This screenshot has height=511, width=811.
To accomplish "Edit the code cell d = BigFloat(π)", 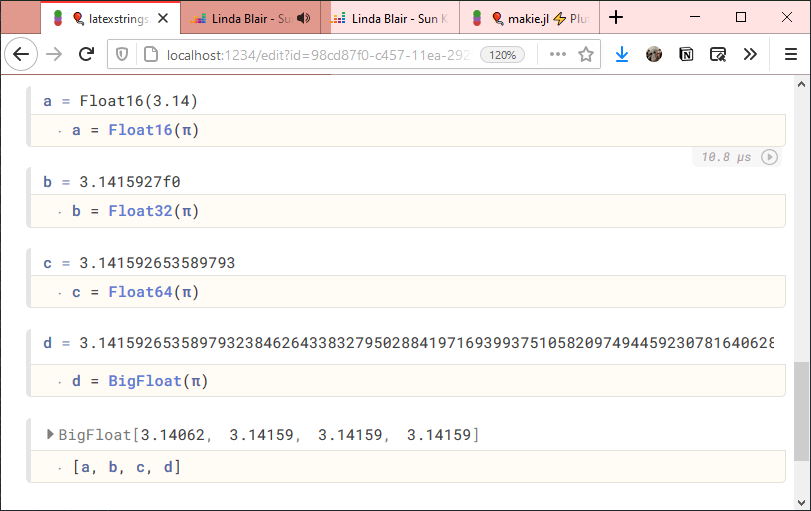I will 408,381.
